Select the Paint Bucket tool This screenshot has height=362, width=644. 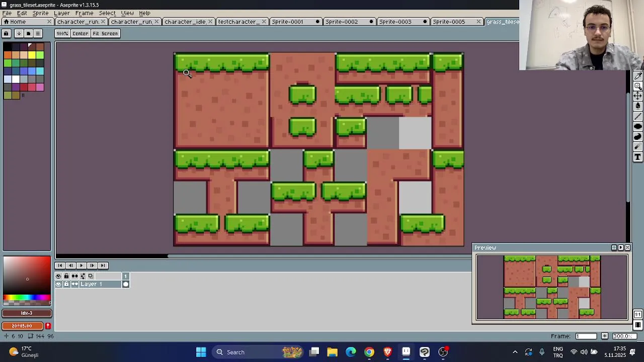[638, 106]
